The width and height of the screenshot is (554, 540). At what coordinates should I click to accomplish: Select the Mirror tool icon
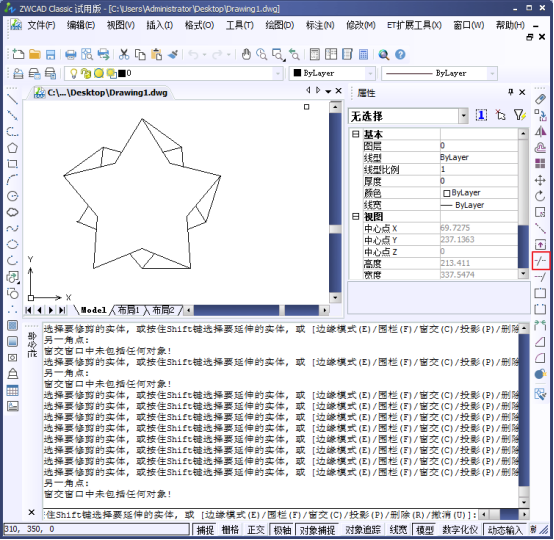click(x=540, y=132)
